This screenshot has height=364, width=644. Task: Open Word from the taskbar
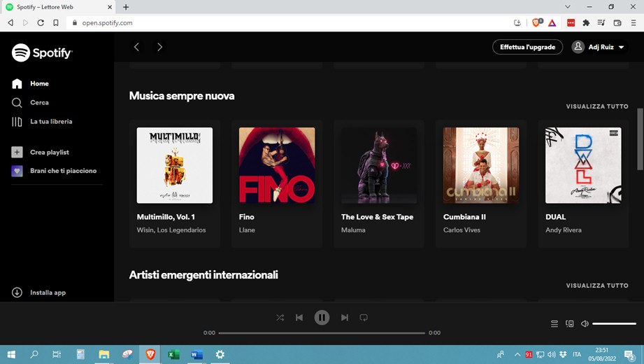(196, 354)
